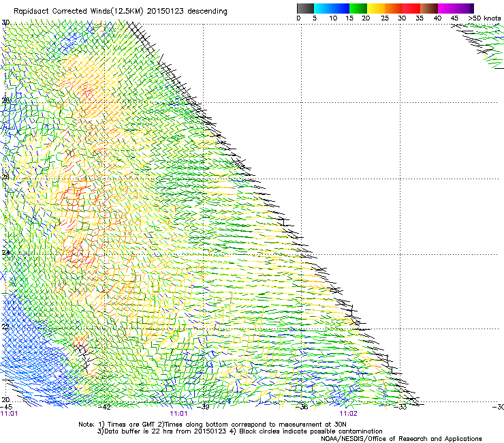504x443 pixels.
Task: Click the latitude label '22' on left axis
Action: pos(5,326)
